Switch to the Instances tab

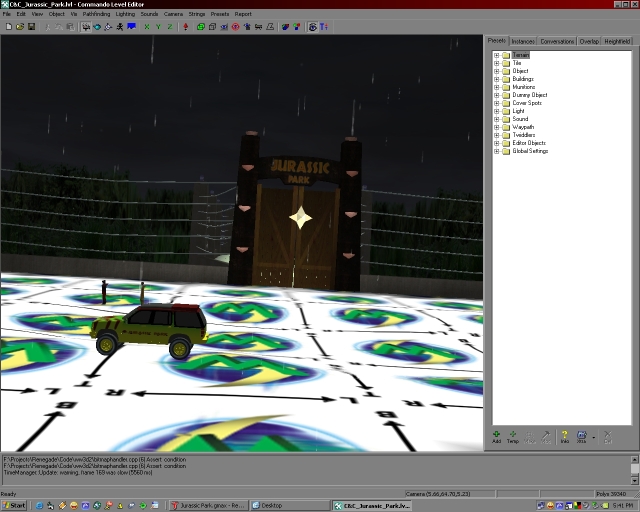(x=523, y=41)
